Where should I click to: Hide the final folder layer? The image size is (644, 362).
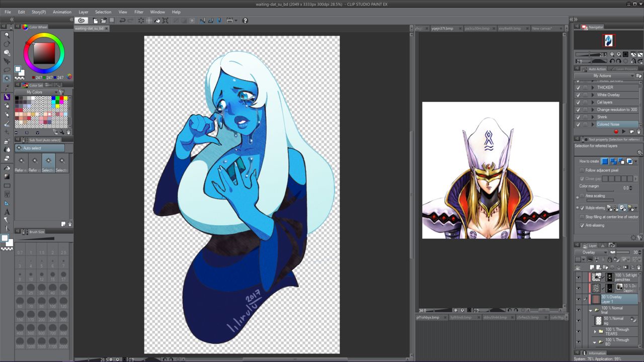578,310
